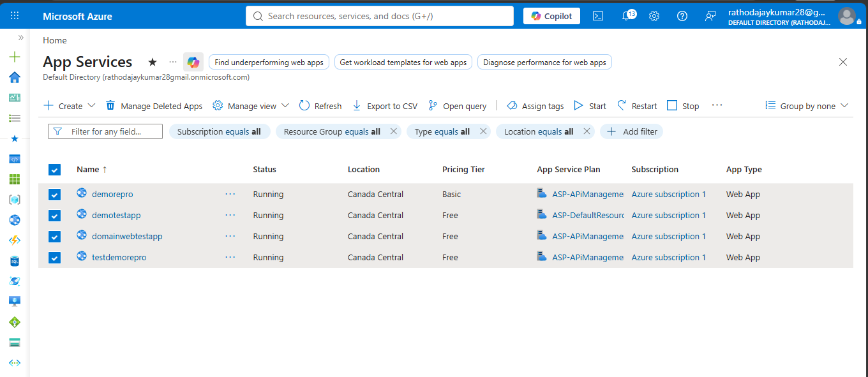Image resolution: width=868 pixels, height=377 pixels.
Task: Click the Home breadcrumb
Action: [55, 40]
